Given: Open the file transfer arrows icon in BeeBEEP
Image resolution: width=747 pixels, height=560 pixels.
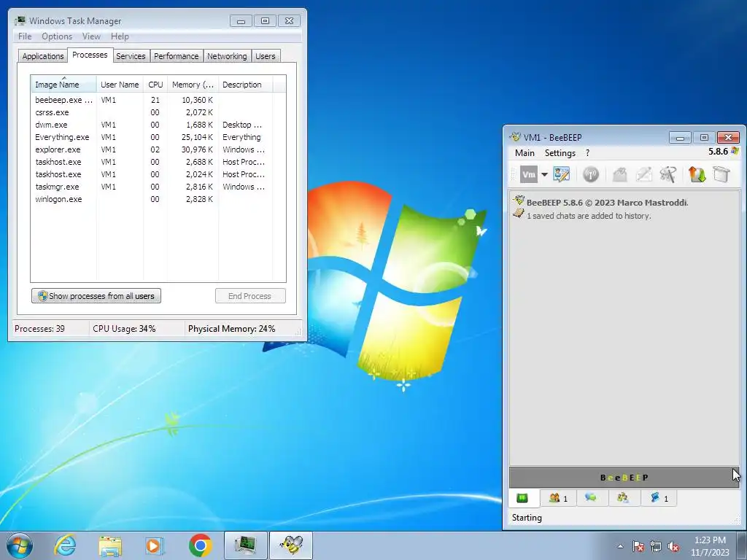Looking at the screenshot, I should [697, 174].
